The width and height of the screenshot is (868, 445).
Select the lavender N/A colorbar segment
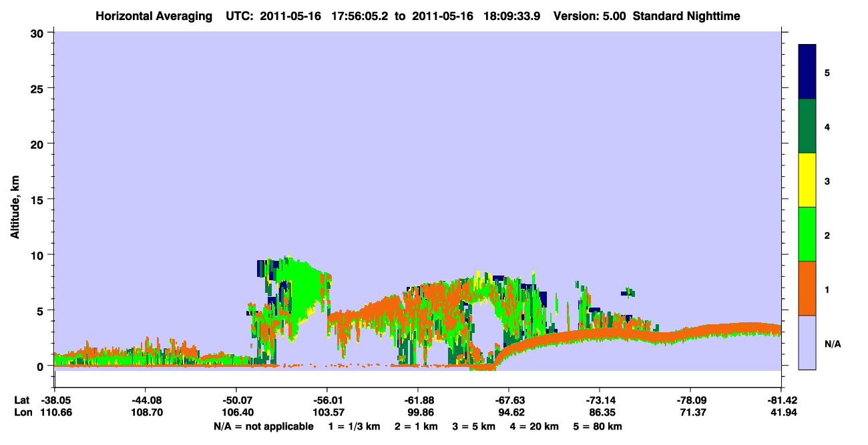tap(807, 342)
